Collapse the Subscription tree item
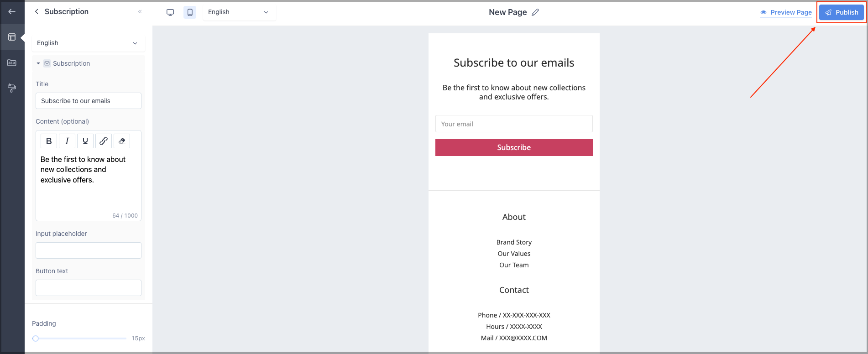868x354 pixels. click(x=38, y=63)
